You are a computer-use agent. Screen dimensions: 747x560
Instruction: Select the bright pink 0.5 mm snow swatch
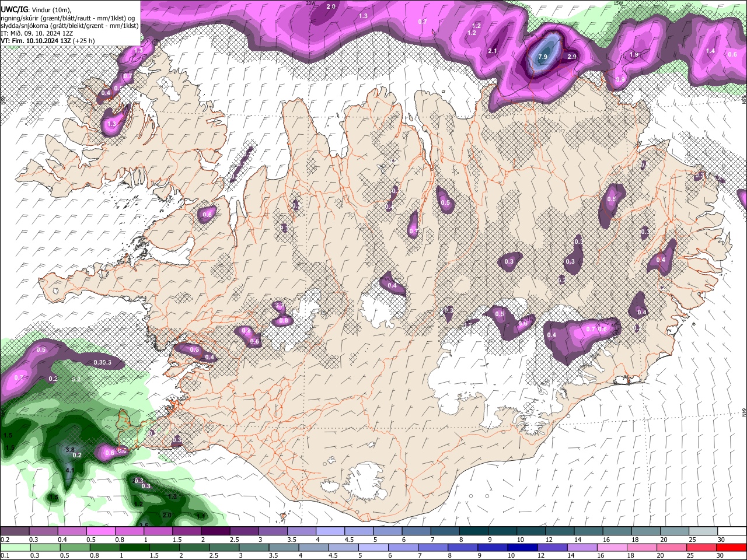pos(100,531)
